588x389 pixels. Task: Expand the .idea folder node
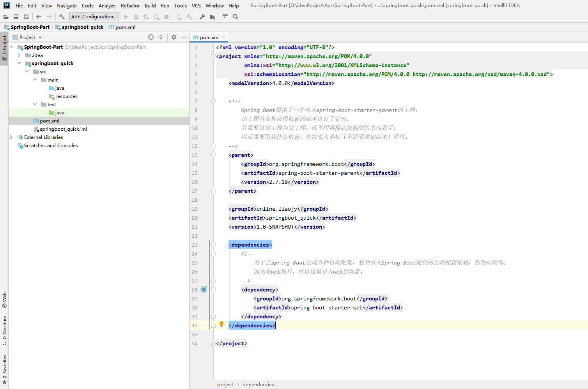19,55
